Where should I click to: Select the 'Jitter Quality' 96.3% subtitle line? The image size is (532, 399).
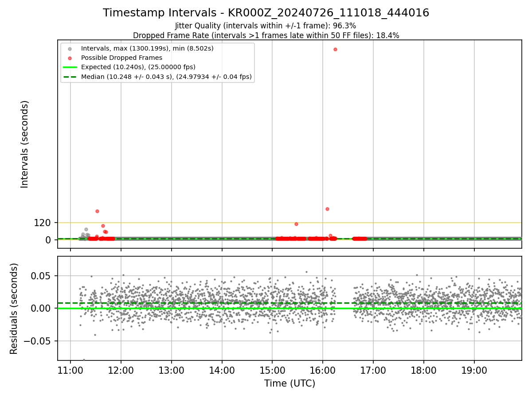coord(266,26)
